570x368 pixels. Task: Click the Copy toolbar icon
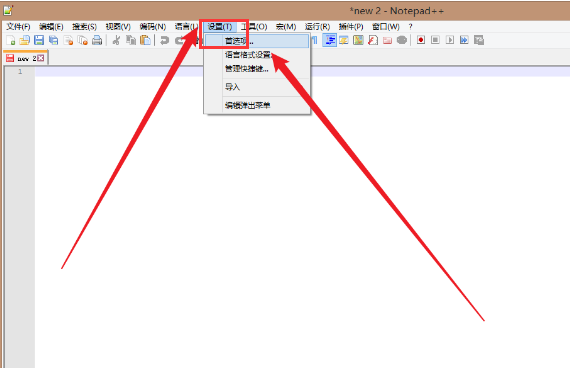pyautogui.click(x=131, y=40)
